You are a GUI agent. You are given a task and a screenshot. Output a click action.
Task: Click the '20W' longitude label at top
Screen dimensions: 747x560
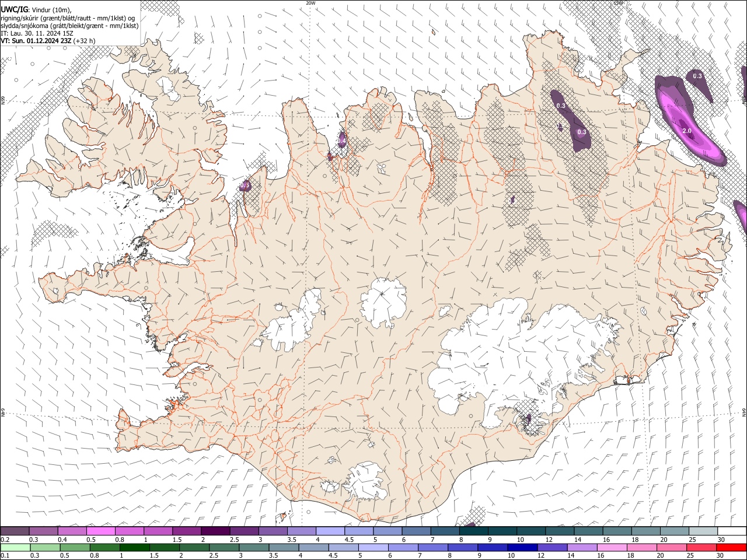(311, 3)
